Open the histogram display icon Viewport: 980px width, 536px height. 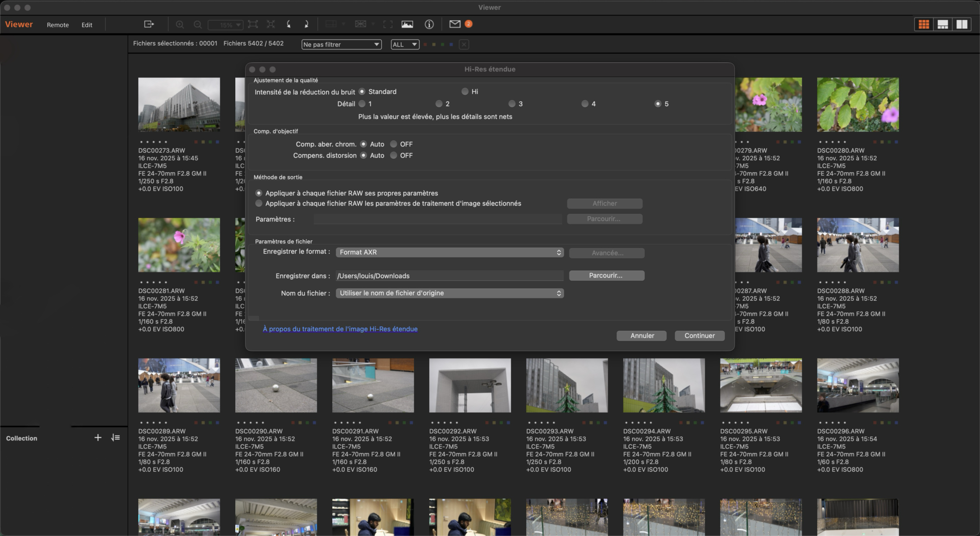(407, 24)
